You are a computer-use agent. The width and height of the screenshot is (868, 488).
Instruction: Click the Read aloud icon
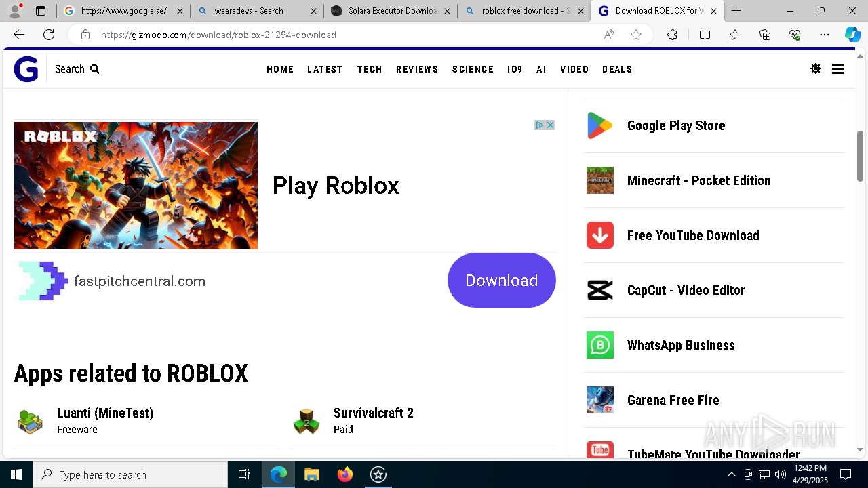[x=609, y=35]
